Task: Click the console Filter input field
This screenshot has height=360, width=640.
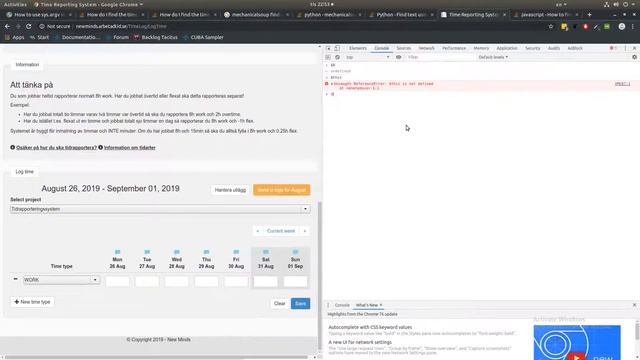Action: (x=440, y=57)
